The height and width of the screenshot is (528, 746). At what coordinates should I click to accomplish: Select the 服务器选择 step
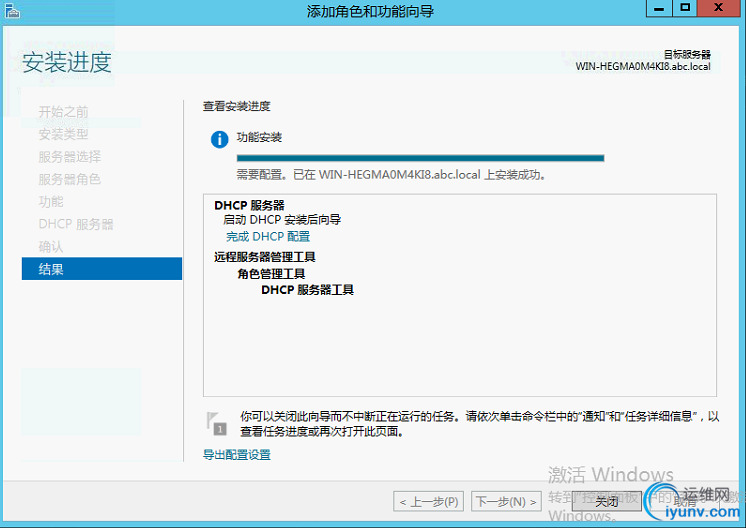(69, 156)
